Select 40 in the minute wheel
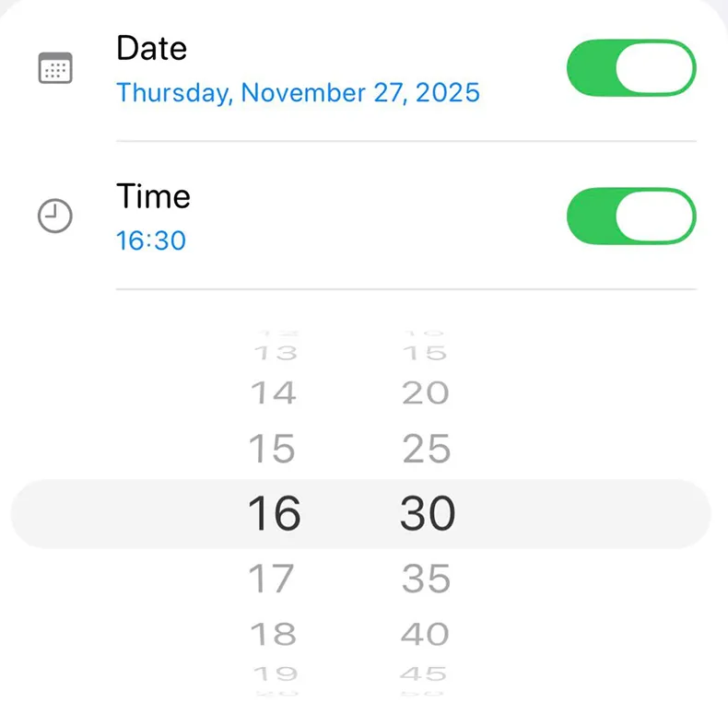 point(426,634)
